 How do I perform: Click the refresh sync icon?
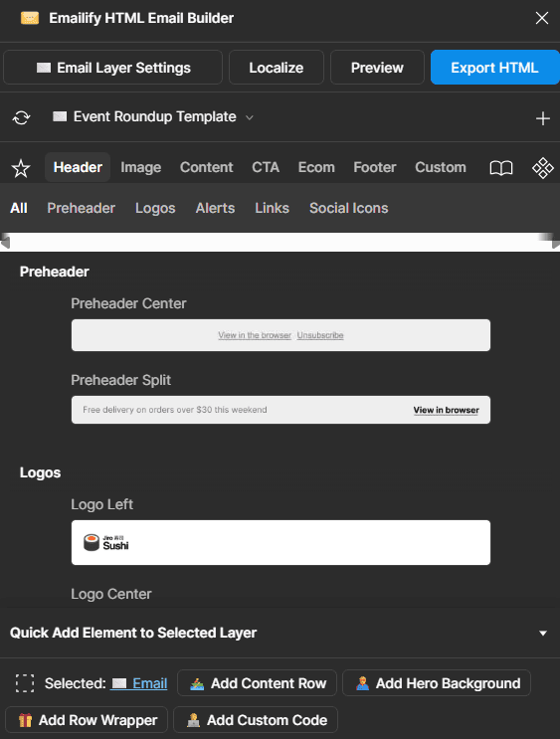22,117
